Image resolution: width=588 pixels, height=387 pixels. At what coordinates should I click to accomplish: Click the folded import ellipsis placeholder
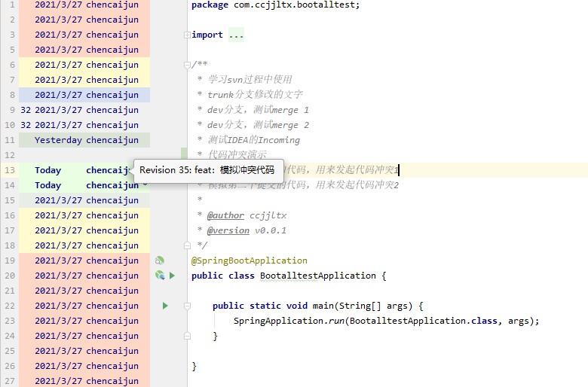235,35
